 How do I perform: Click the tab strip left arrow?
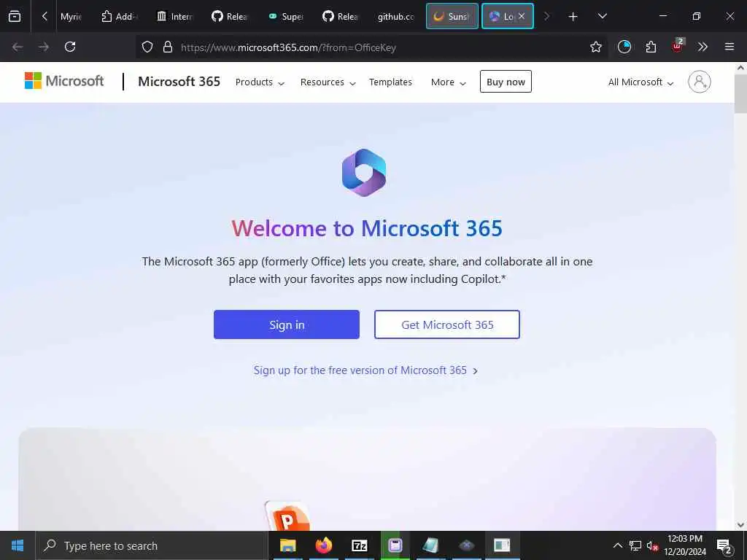coord(44,16)
